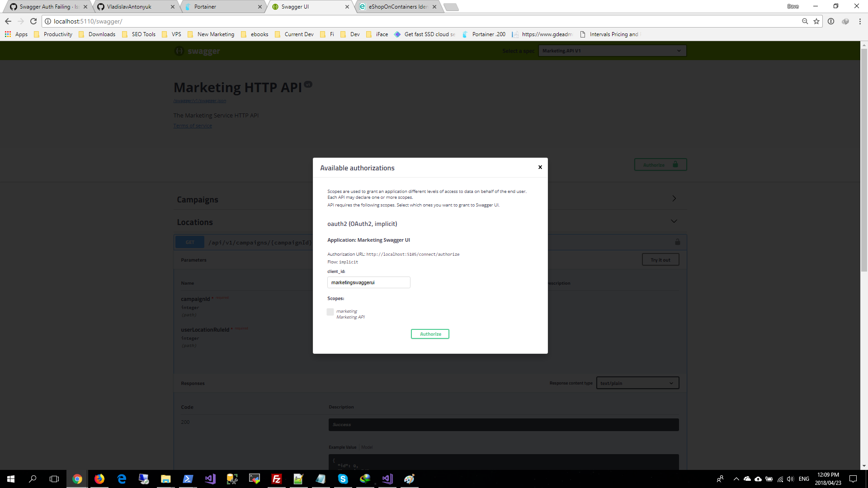Open the SEO Tools bookmarks folder

(139, 34)
